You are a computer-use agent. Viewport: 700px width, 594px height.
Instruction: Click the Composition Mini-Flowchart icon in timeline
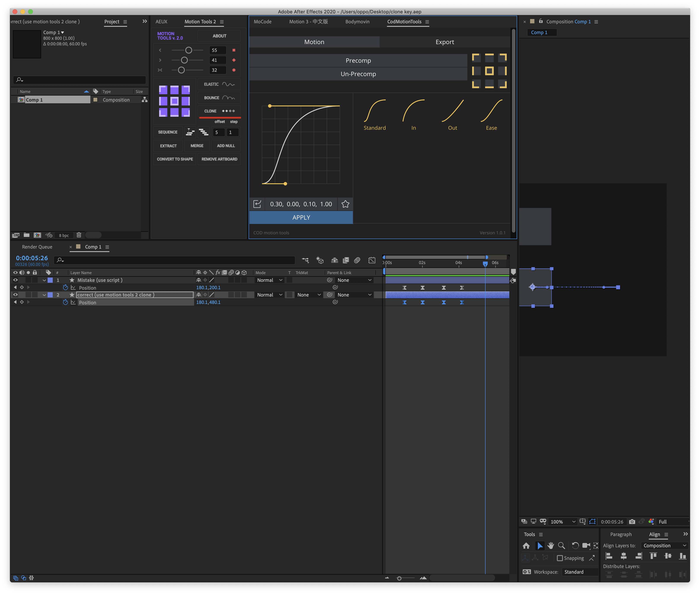[305, 260]
